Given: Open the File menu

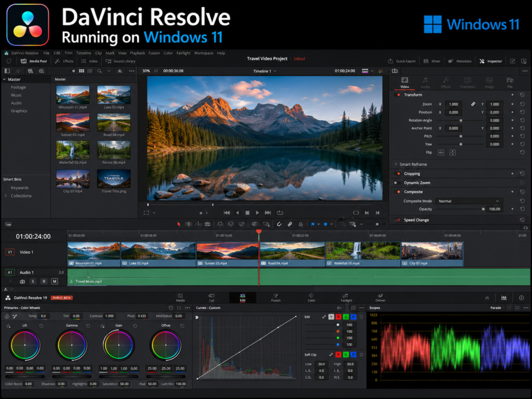Looking at the screenshot, I should [x=46, y=53].
